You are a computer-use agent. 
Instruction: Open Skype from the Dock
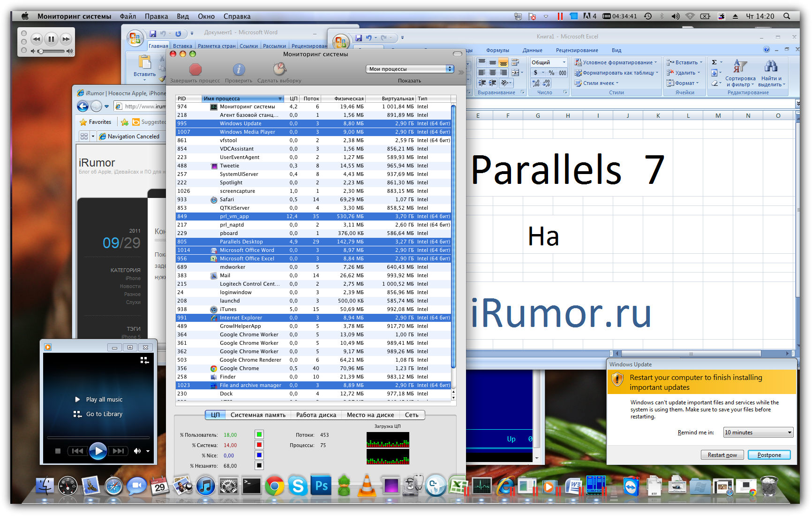pyautogui.click(x=298, y=486)
